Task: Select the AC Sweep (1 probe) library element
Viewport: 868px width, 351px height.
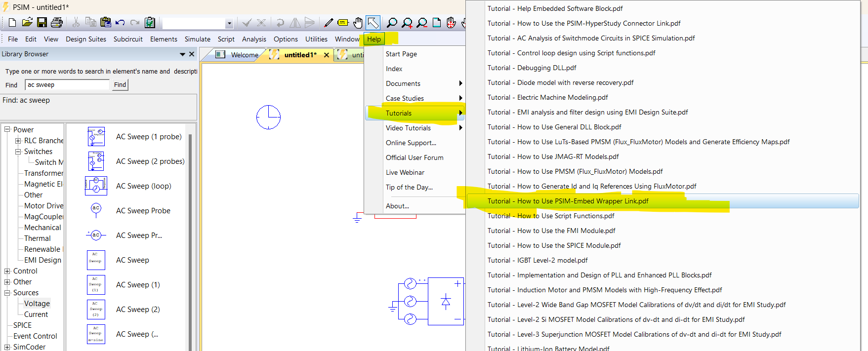Action: [x=134, y=137]
